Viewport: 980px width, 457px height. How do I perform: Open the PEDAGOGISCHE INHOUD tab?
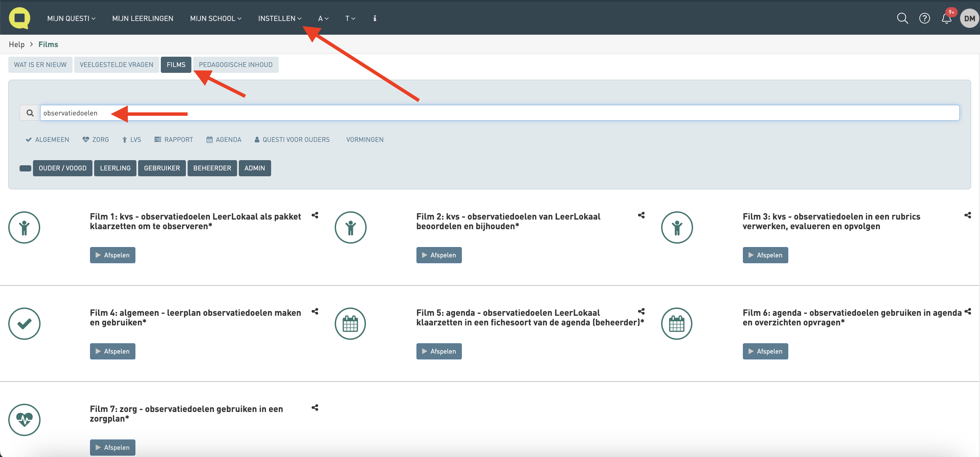(235, 65)
